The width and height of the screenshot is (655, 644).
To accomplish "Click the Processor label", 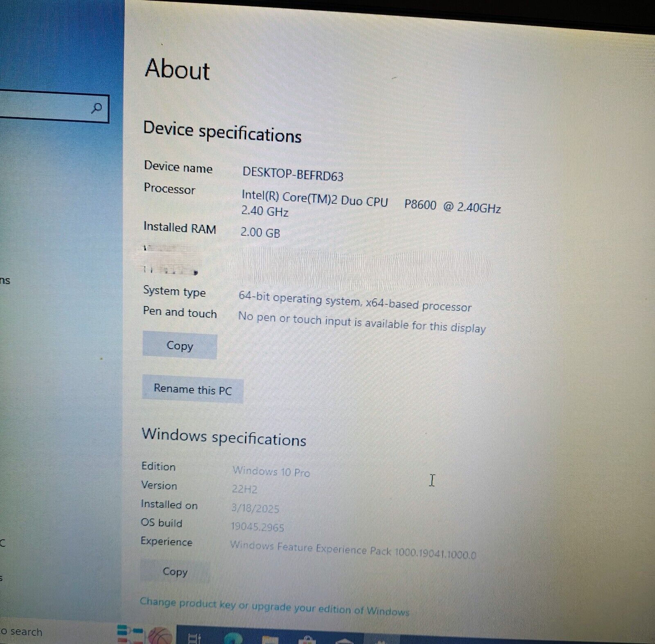I will pos(169,189).
